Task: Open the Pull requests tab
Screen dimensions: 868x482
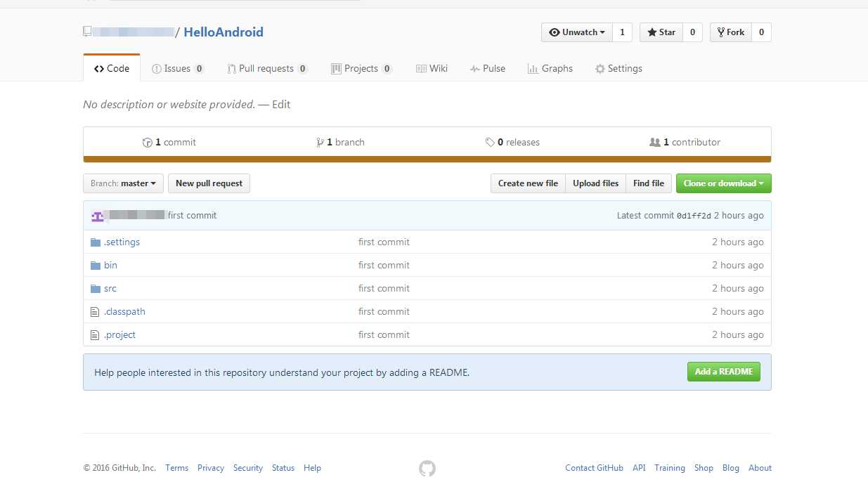Action: point(268,68)
